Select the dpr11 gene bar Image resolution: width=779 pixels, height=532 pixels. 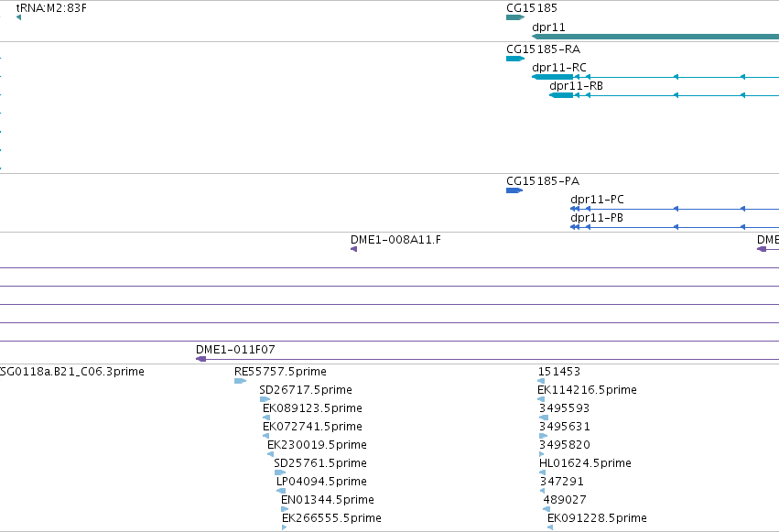(655, 37)
